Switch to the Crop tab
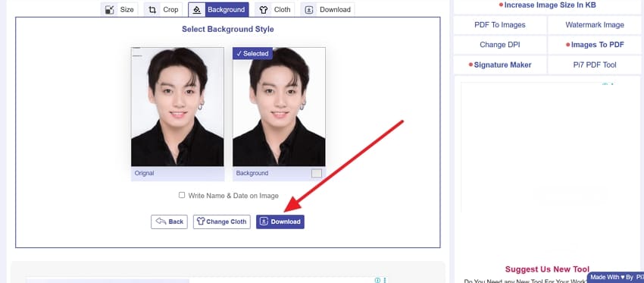The height and width of the screenshot is (283, 644). [x=163, y=9]
